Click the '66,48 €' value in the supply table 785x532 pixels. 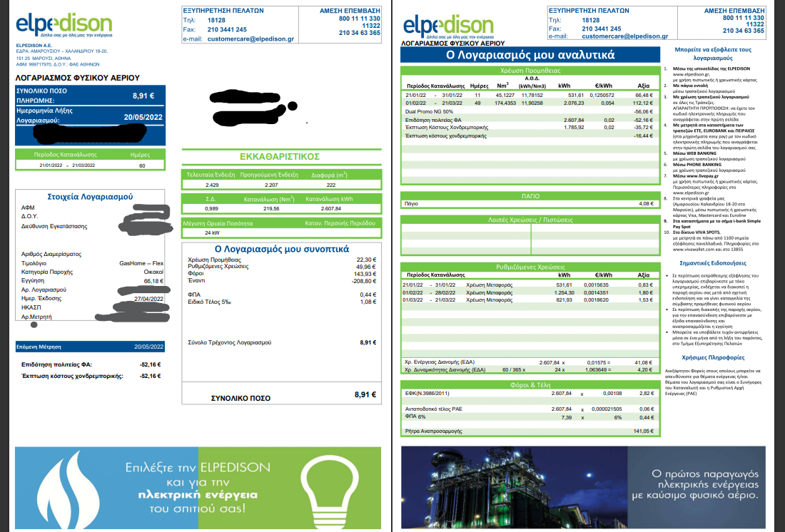tap(644, 95)
